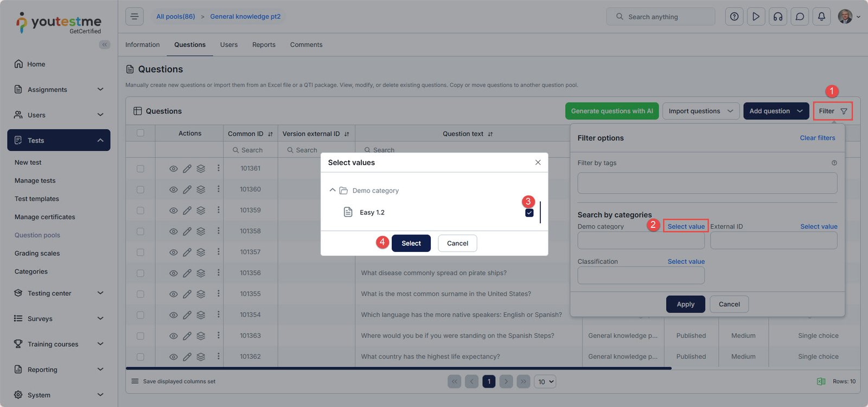Edit question 101360 with pencil icon
Viewport: 868px width, 407px height.
tap(187, 189)
